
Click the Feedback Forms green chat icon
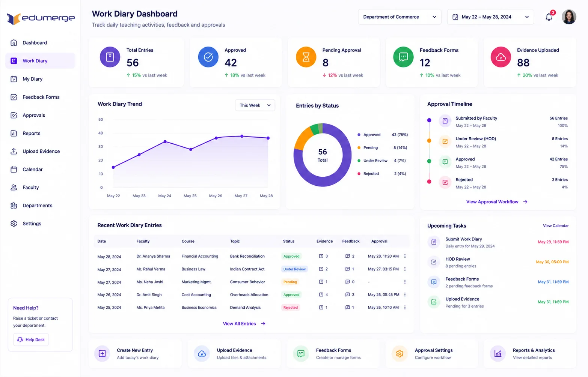tap(403, 57)
